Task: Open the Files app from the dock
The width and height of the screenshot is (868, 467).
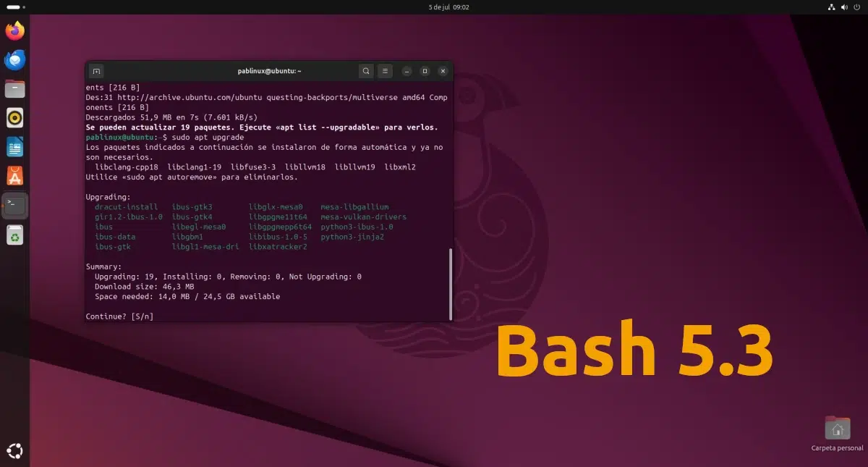Action: (x=14, y=88)
